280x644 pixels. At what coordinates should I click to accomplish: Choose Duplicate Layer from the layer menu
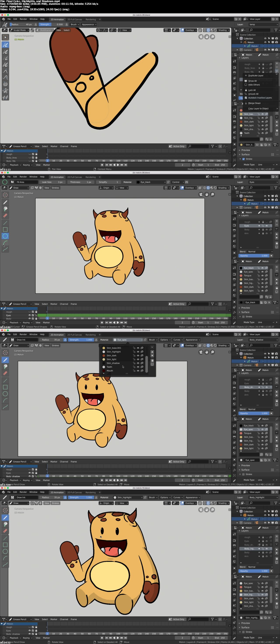(x=255, y=76)
